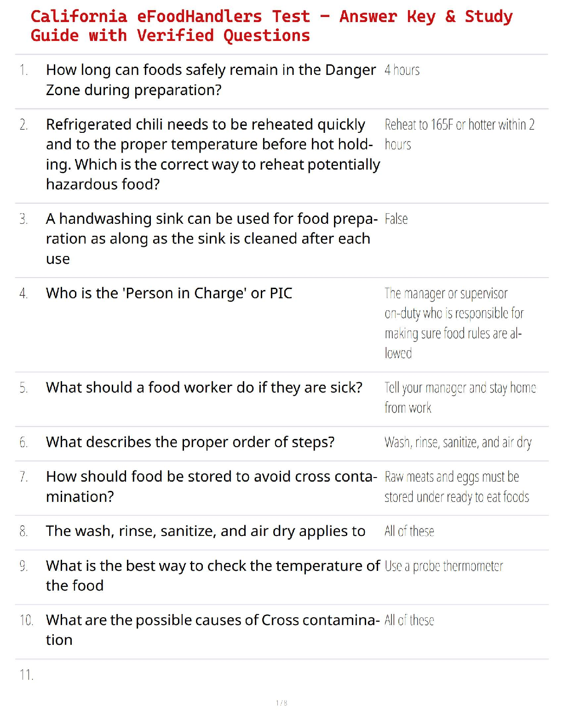Select the "Tell your manager" answer
The height and width of the screenshot is (728, 563).
tap(460, 398)
